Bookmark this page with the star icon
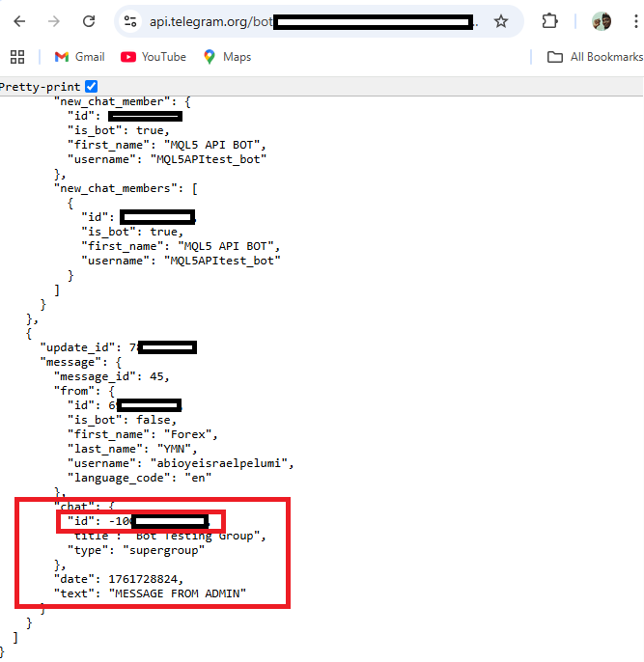 (x=501, y=21)
